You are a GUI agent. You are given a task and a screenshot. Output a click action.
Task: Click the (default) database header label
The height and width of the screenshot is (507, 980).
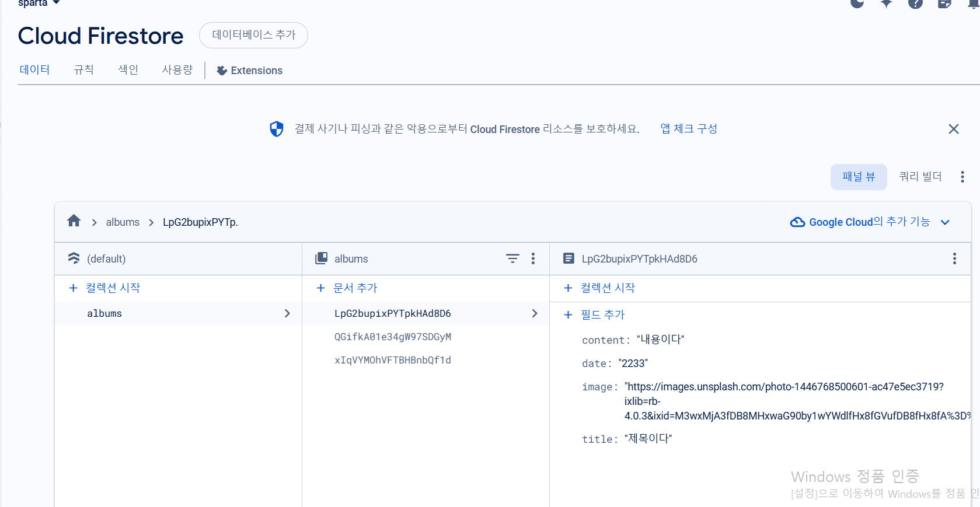(106, 258)
